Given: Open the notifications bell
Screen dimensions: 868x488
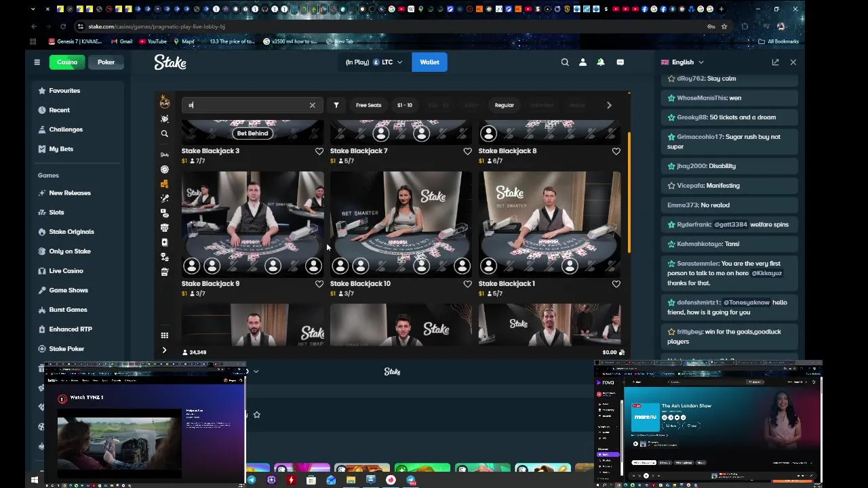Looking at the screenshot, I should [601, 62].
